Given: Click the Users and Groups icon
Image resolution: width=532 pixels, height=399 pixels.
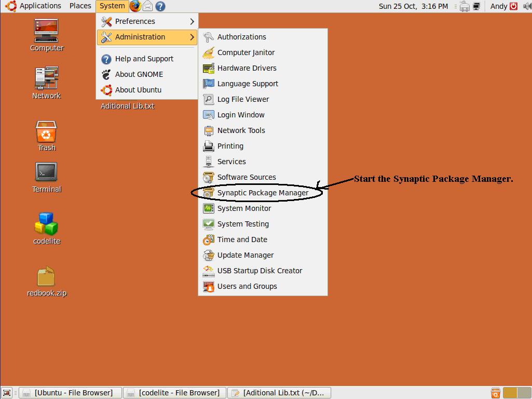Looking at the screenshot, I should [x=208, y=287].
